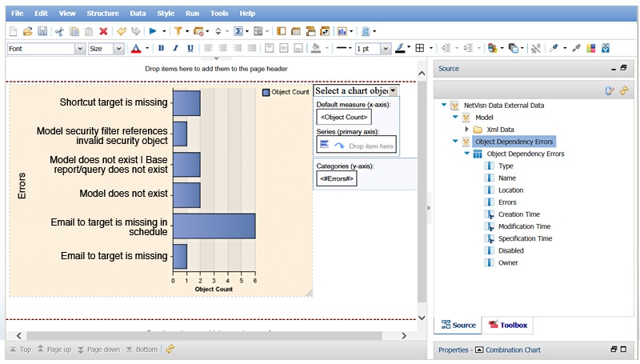Delete with the red X icon
This screenshot has height=364, width=640.
(103, 31)
